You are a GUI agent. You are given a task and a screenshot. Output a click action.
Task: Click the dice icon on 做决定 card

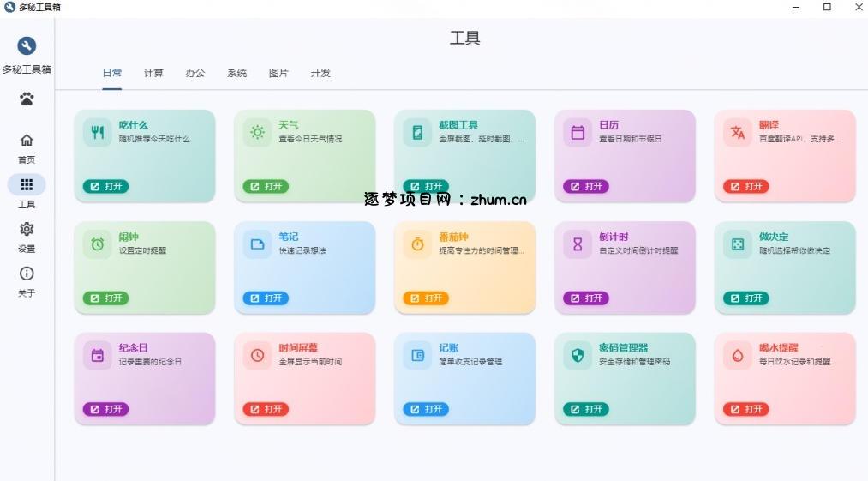pos(738,244)
